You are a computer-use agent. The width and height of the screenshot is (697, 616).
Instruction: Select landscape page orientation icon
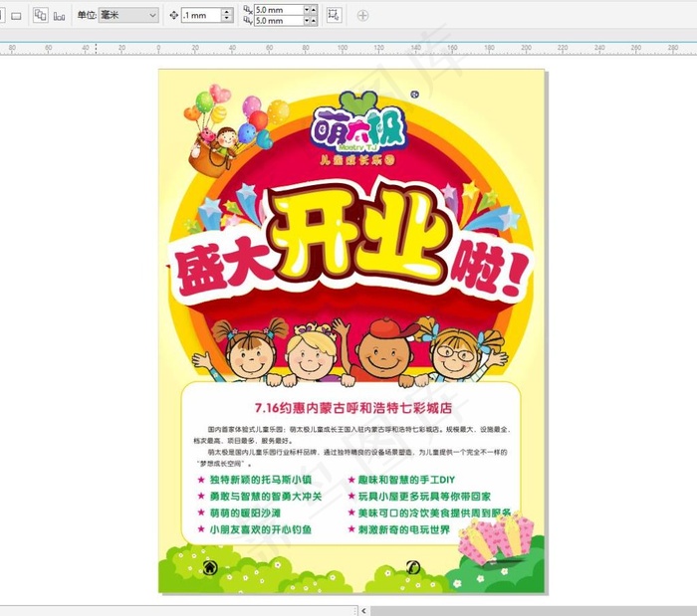pos(16,16)
